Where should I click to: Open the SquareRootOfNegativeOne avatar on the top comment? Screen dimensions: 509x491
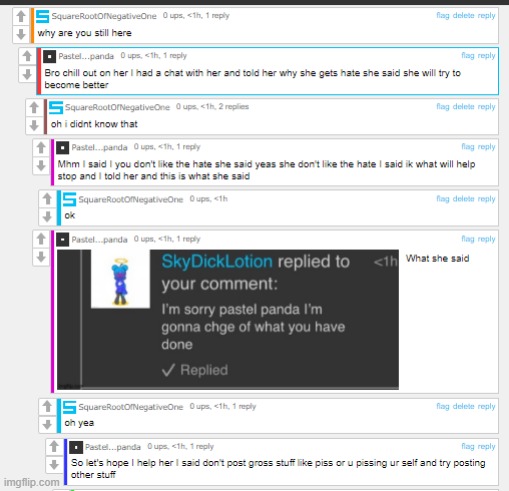click(42, 16)
